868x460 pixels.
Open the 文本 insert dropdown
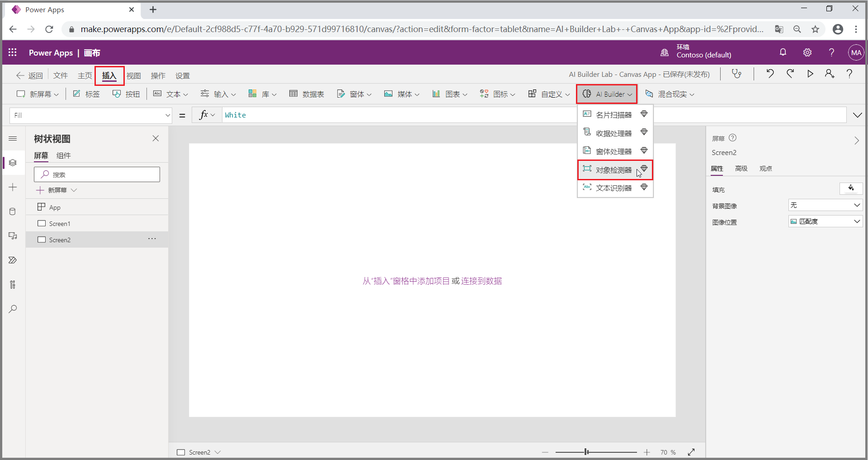pyautogui.click(x=170, y=94)
